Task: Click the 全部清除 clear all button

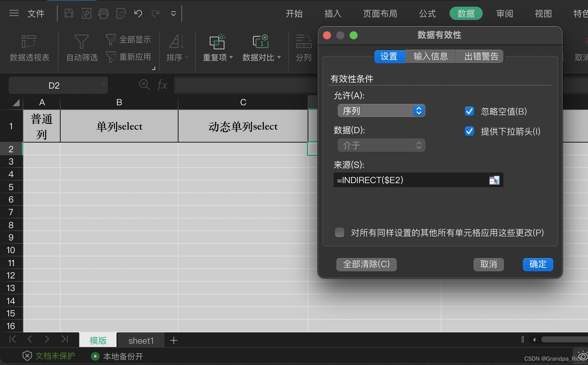Action: tap(366, 264)
